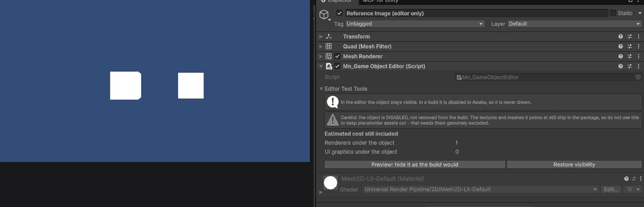Expand the Mesh2D-Lit-Default material foldout arrow
The width and height of the screenshot is (644, 207).
point(321,192)
